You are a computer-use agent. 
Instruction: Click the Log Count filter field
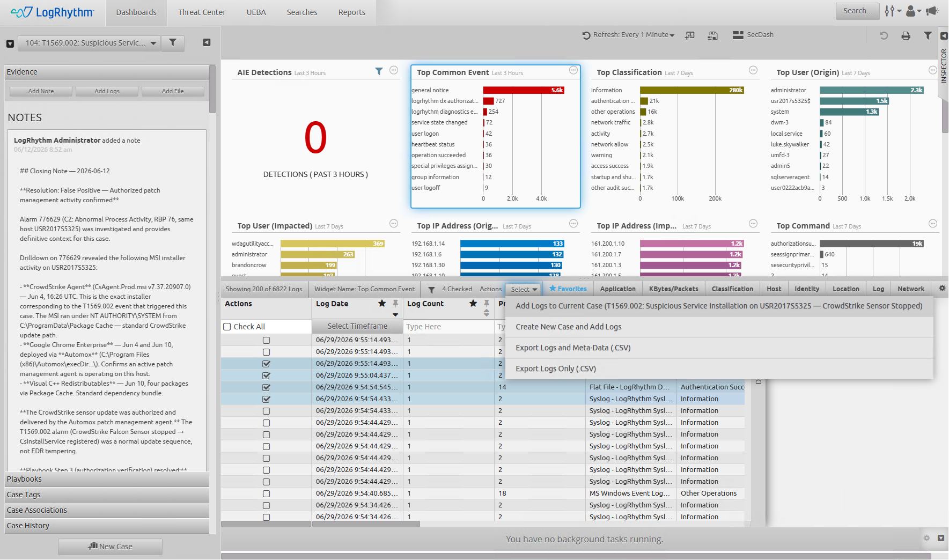(x=448, y=327)
